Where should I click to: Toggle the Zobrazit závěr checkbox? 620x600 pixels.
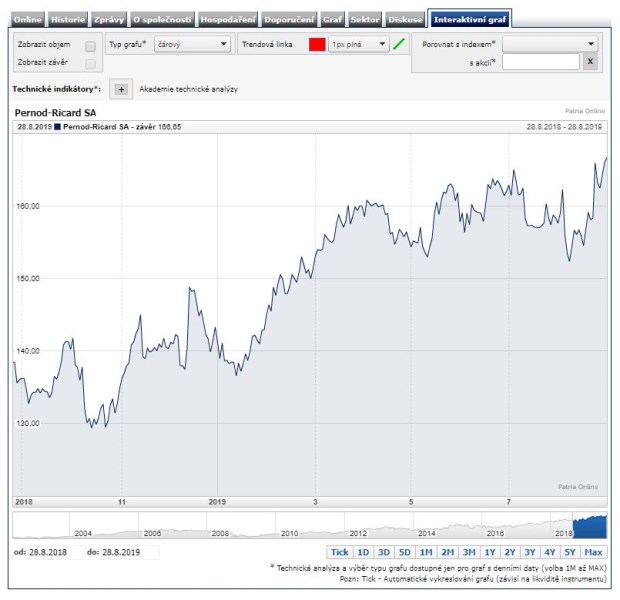(x=91, y=63)
